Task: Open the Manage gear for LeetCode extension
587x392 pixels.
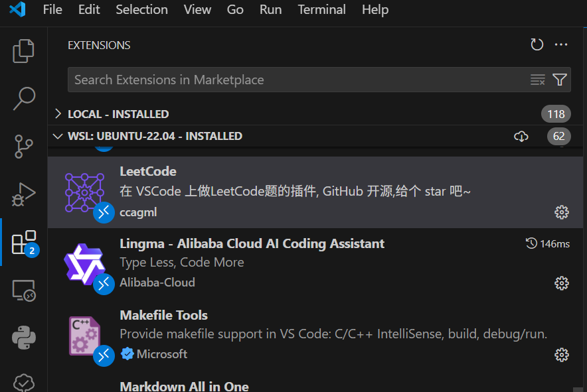Action: point(561,212)
